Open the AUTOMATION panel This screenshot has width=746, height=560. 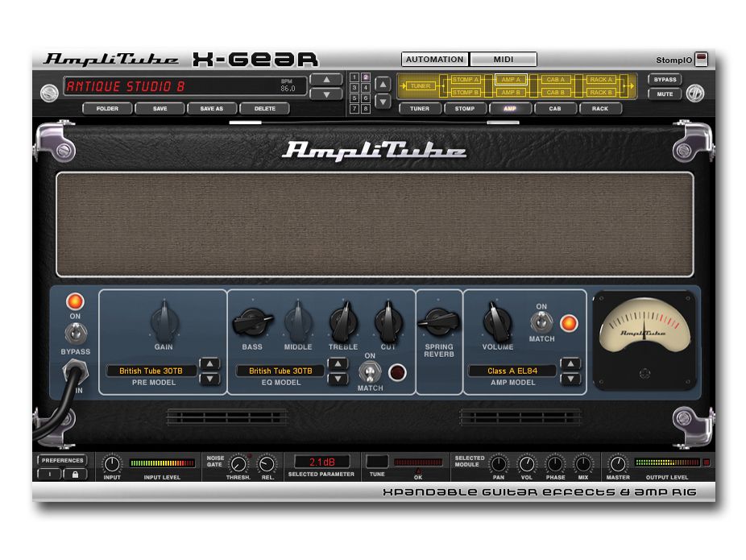[x=435, y=60]
